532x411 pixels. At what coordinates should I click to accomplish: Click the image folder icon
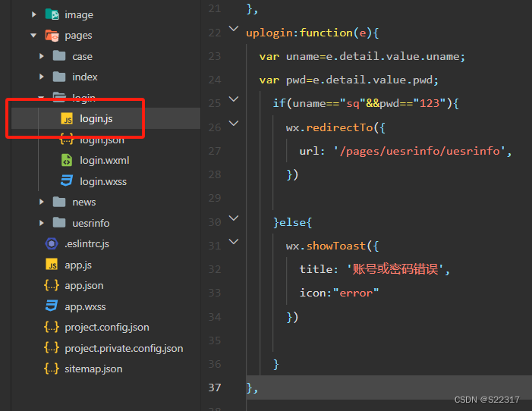(52, 14)
